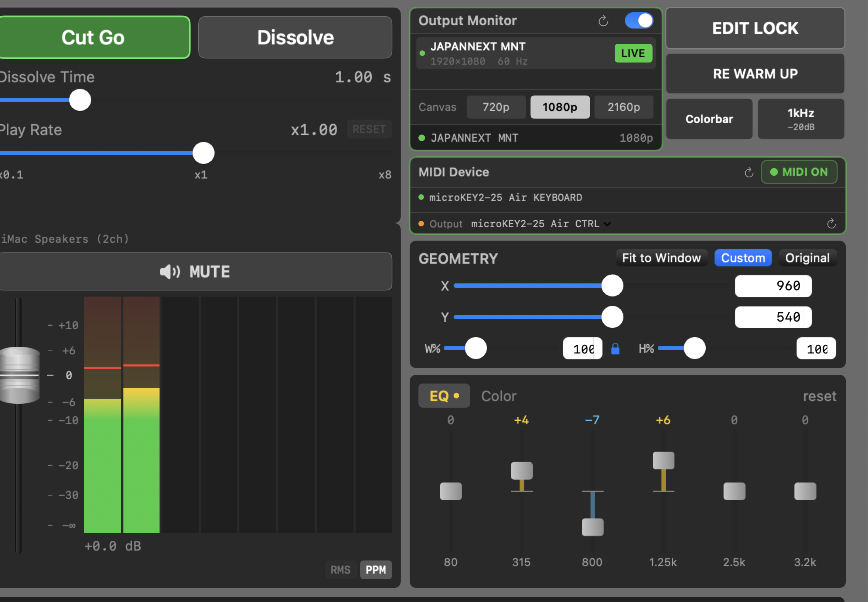868x602 pixels.
Task: Click the Dissolve transition button
Action: click(295, 37)
